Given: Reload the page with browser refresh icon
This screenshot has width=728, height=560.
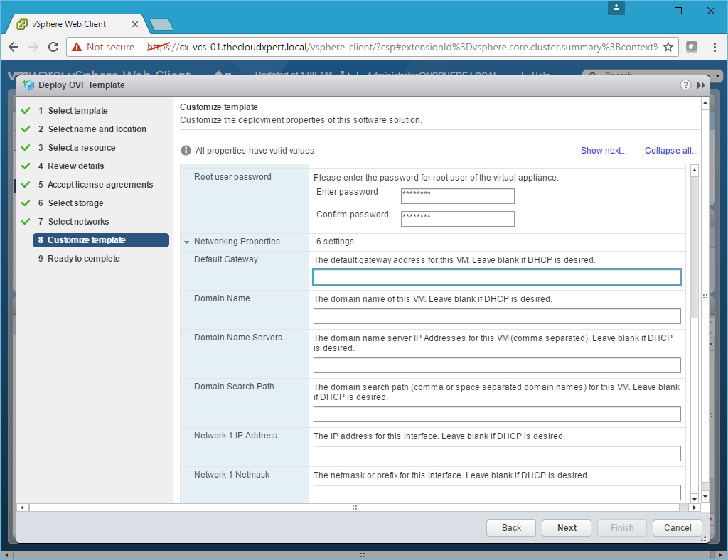Looking at the screenshot, I should 53,47.
